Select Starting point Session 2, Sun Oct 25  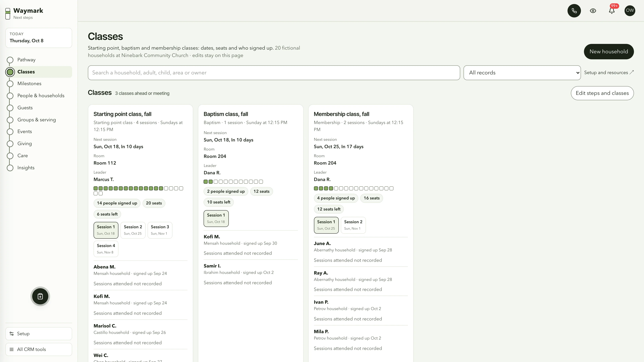click(133, 230)
